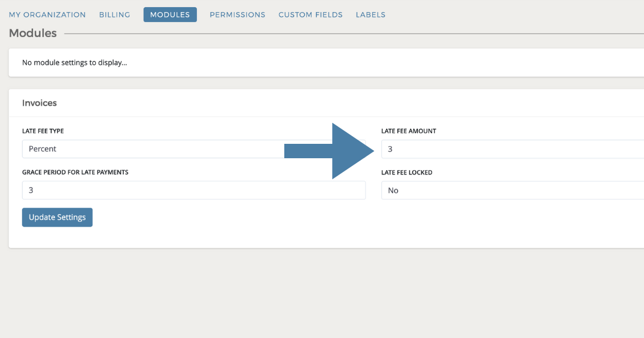Go to the Permissions tab
Image resolution: width=644 pixels, height=338 pixels.
pos(237,14)
